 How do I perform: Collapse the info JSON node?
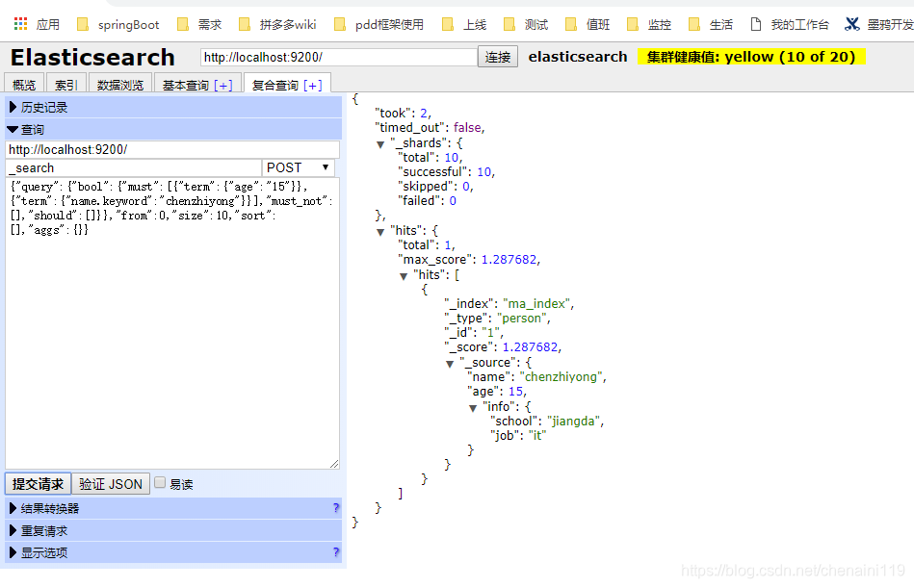coord(473,408)
